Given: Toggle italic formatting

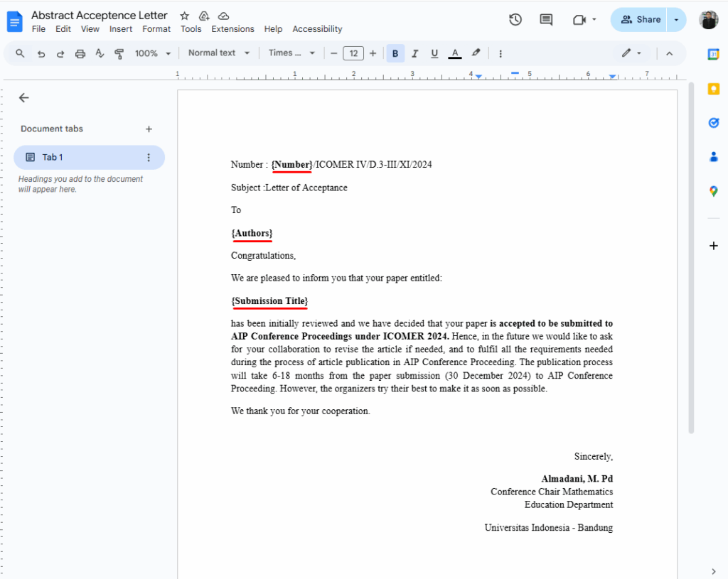Looking at the screenshot, I should (414, 53).
